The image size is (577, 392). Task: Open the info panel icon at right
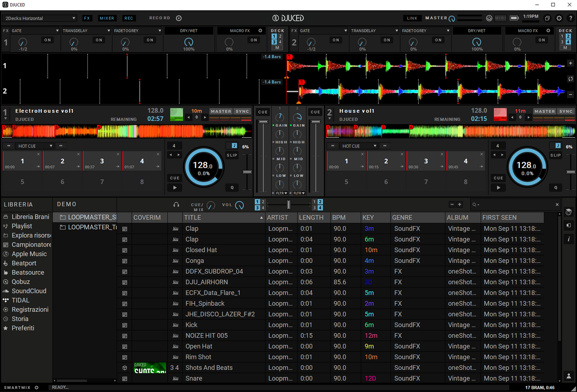click(569, 239)
